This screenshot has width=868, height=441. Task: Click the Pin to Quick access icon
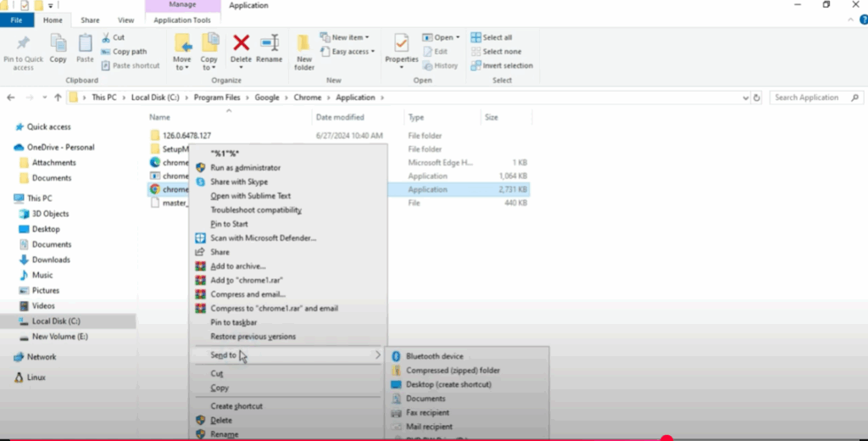[x=23, y=43]
